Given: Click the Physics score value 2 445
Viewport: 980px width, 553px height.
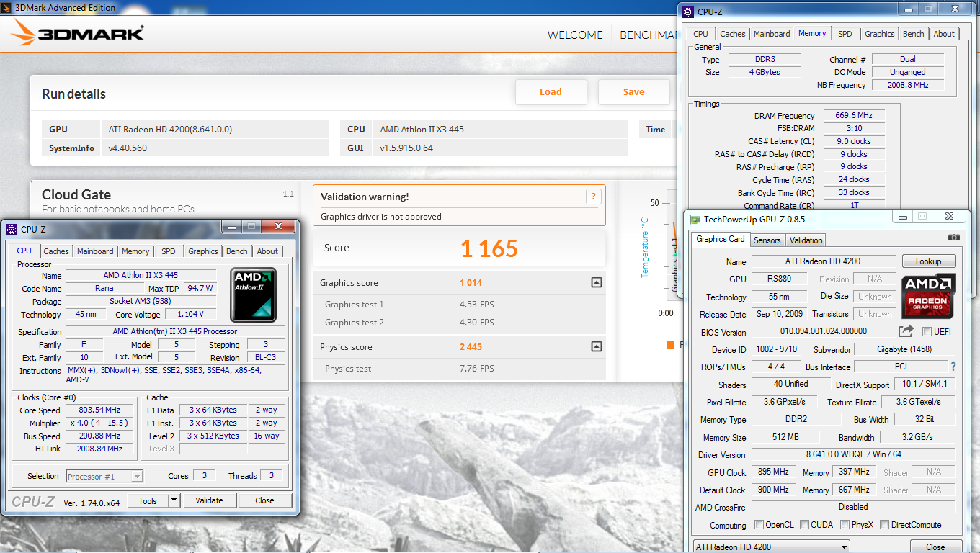Looking at the screenshot, I should click(x=471, y=347).
